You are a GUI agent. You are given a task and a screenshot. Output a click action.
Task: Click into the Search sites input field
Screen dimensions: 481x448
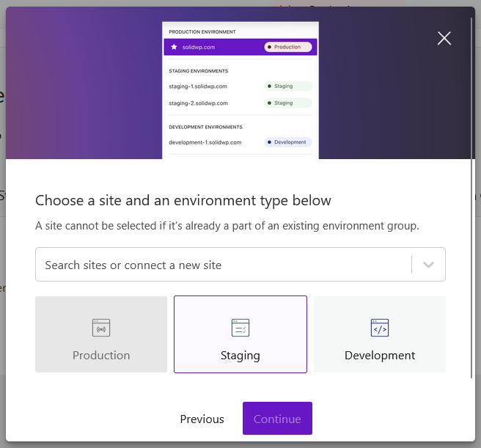220,265
